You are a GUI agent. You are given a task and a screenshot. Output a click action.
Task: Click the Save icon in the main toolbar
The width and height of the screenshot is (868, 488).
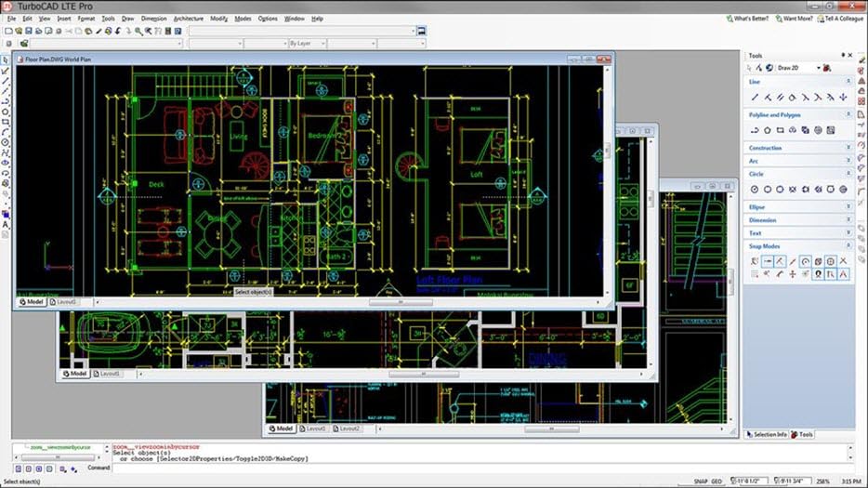pos(29,31)
